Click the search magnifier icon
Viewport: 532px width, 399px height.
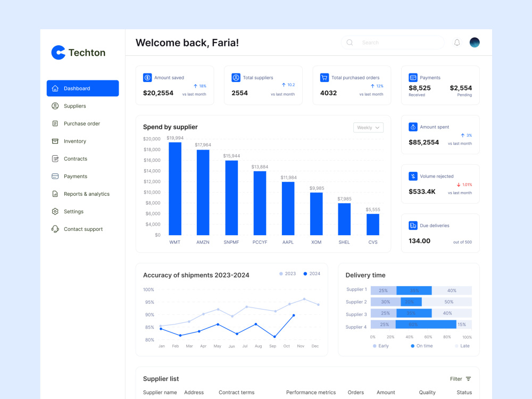coord(350,43)
